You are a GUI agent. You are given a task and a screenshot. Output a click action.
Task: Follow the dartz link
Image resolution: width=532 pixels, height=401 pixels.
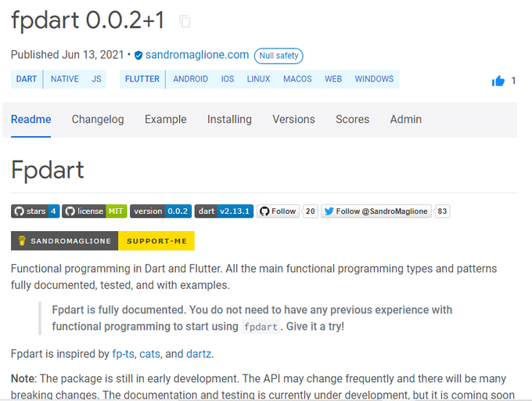pos(199,354)
